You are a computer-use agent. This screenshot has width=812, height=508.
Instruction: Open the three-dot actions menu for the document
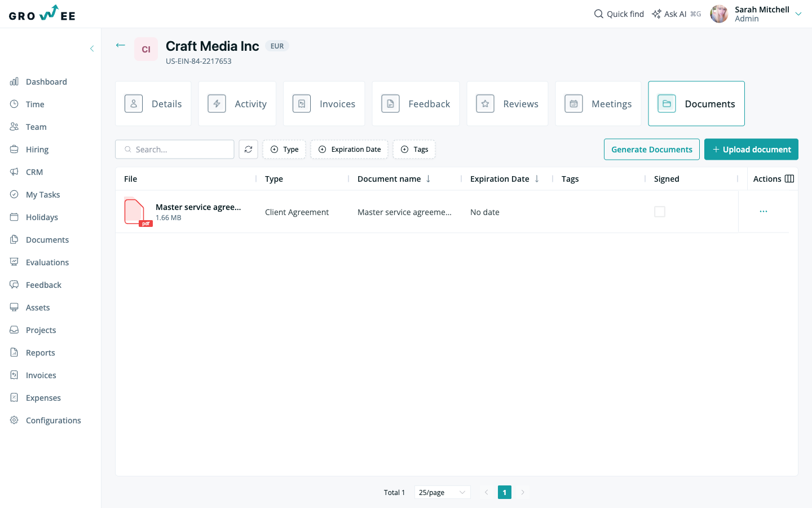(x=764, y=212)
